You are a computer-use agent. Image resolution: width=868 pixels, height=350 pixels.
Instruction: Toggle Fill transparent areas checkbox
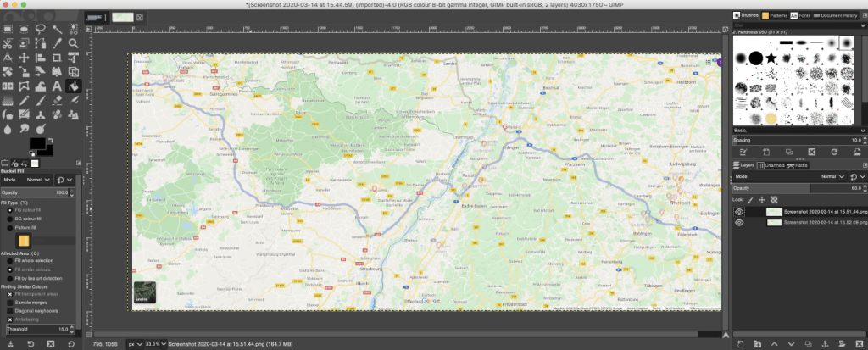coord(10,294)
